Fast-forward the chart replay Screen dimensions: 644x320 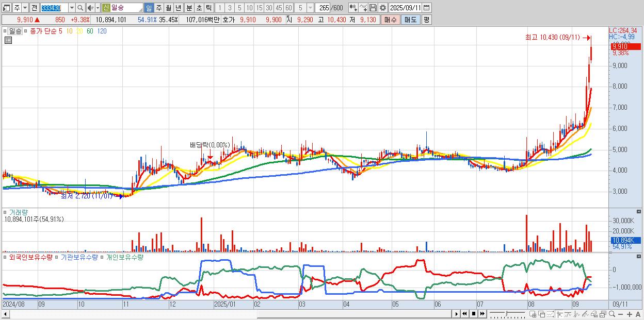(482, 314)
